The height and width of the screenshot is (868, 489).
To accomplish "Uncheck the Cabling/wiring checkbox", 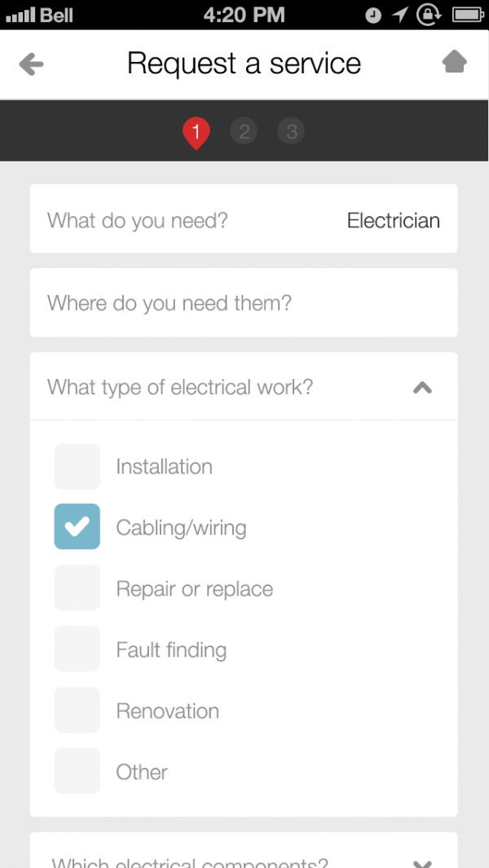I will tap(77, 527).
